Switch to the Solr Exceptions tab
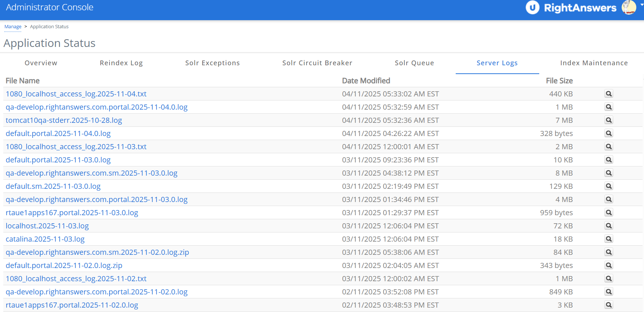Viewport: 644px width, 312px height. (212, 63)
